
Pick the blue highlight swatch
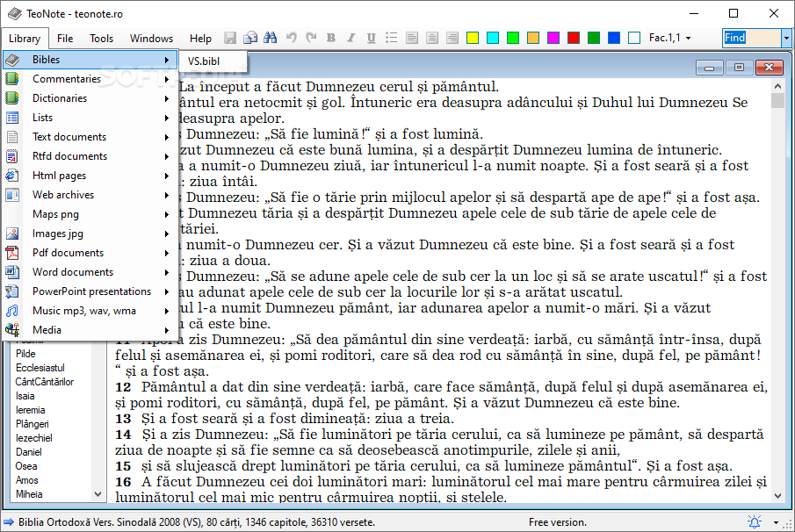click(x=614, y=38)
